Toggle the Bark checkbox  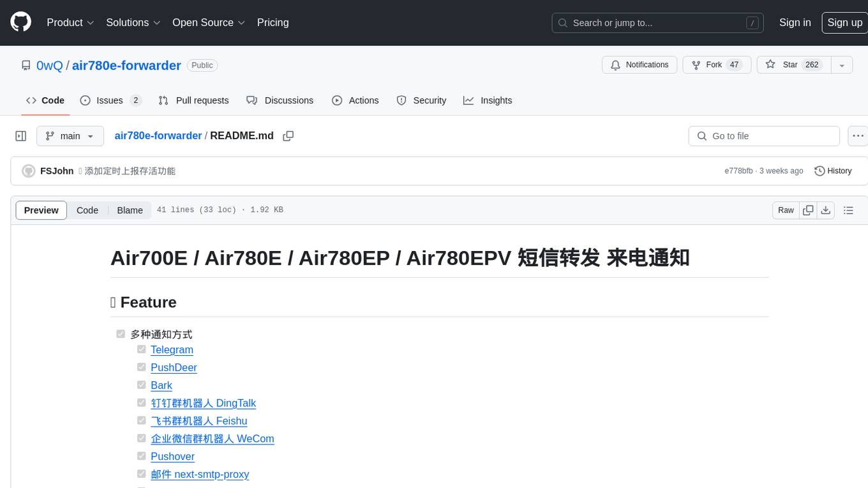pyautogui.click(x=142, y=385)
